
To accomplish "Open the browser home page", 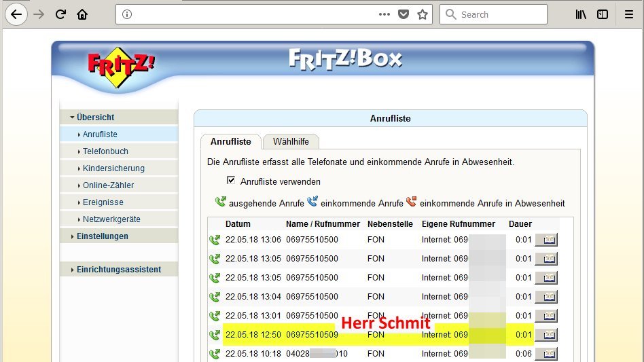I will [82, 14].
